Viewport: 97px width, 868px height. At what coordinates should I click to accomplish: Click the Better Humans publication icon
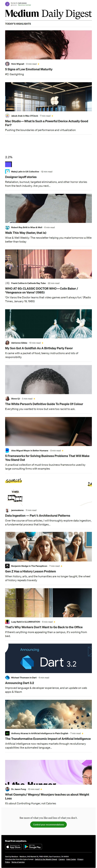7,450
